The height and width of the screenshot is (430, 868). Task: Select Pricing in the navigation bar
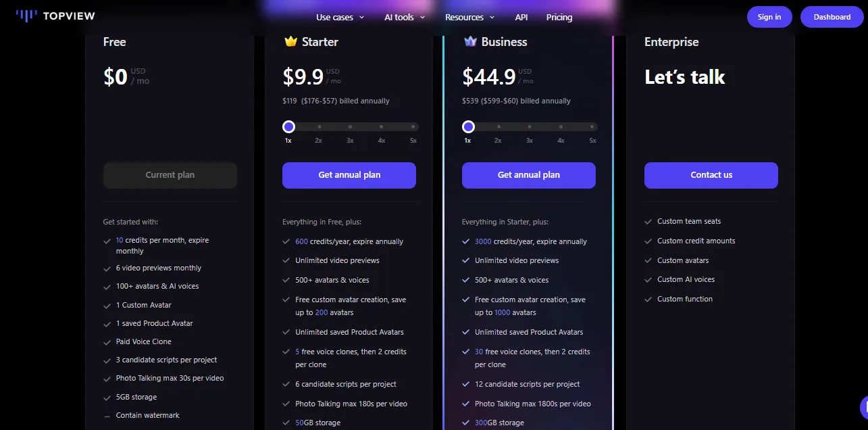[559, 17]
